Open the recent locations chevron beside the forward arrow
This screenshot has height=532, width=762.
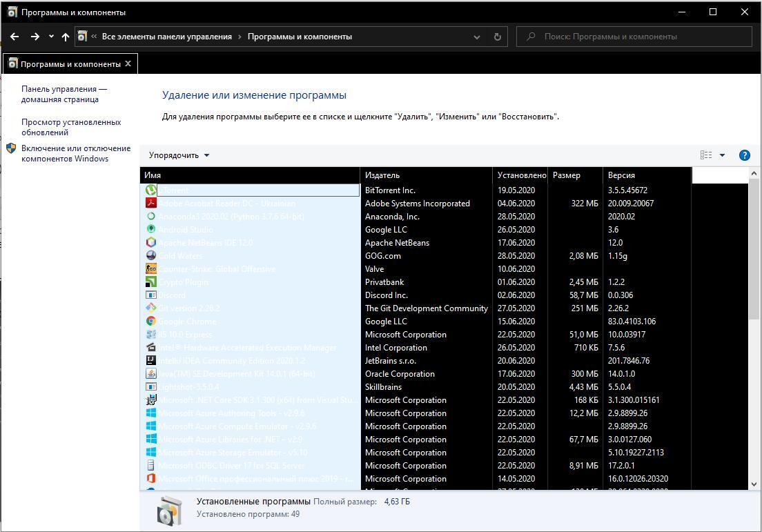[52, 37]
